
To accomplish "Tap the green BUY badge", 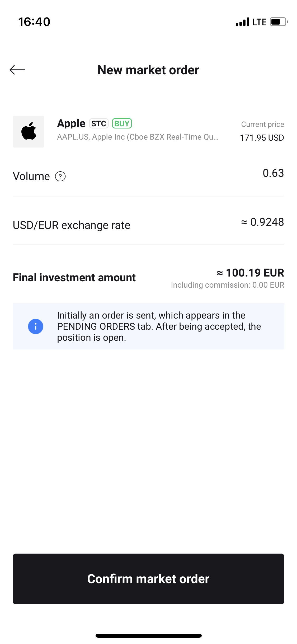I will (122, 123).
